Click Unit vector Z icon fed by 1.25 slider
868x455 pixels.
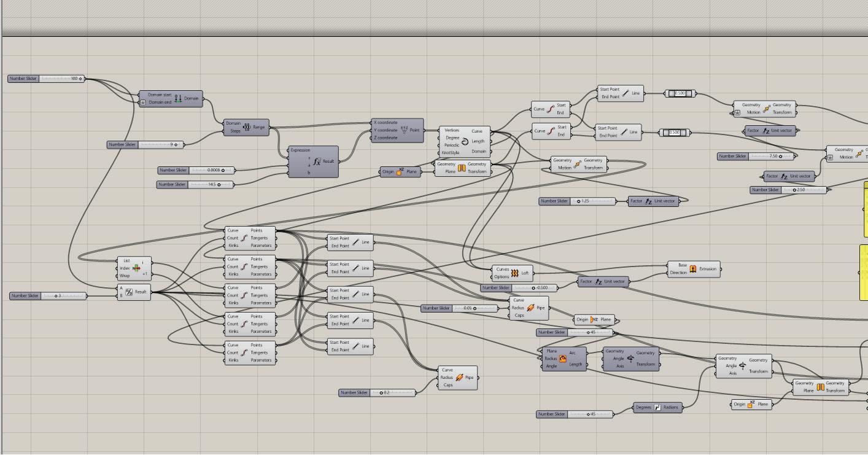[x=648, y=201]
